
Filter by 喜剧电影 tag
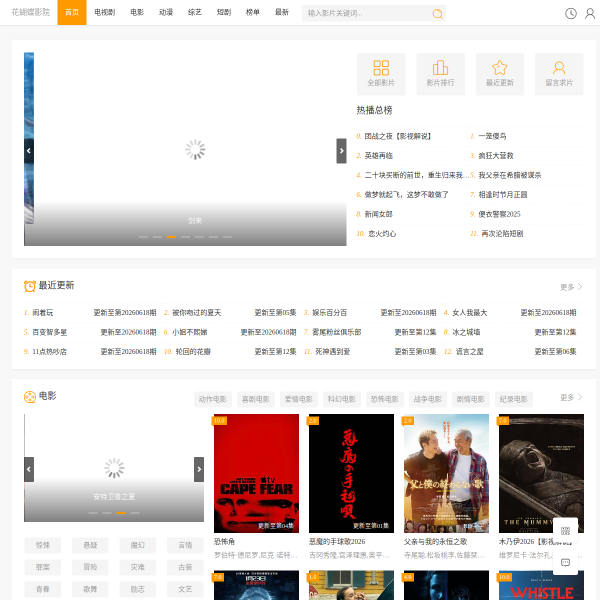tap(256, 399)
